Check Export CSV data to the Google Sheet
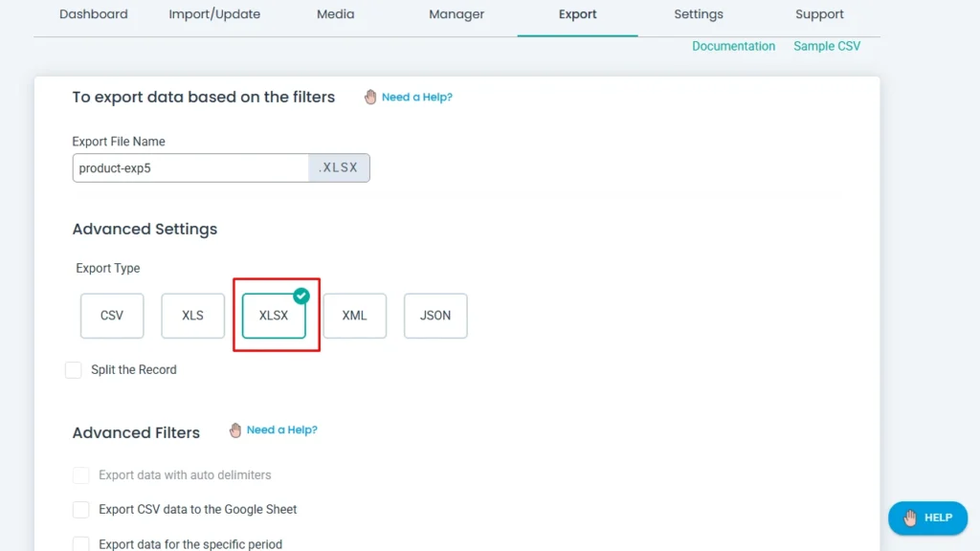This screenshot has height=551, width=980. (x=81, y=510)
